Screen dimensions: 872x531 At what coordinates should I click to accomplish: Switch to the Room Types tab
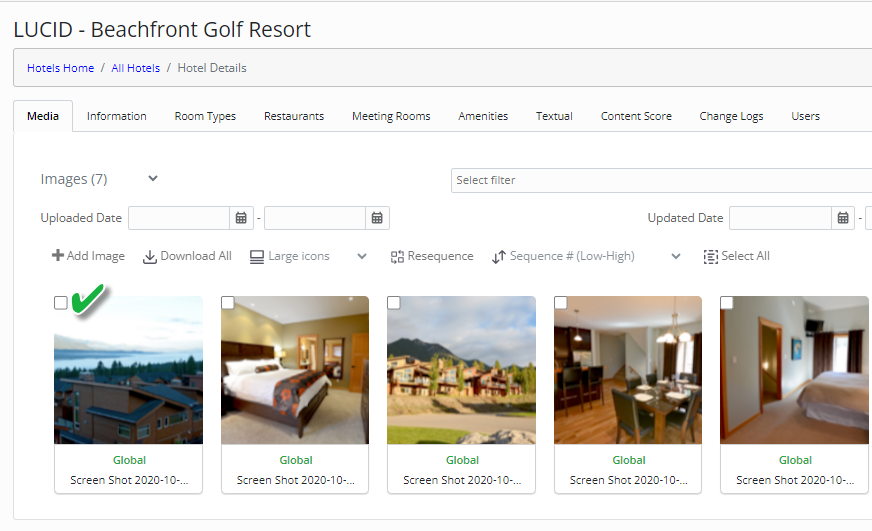coord(205,116)
